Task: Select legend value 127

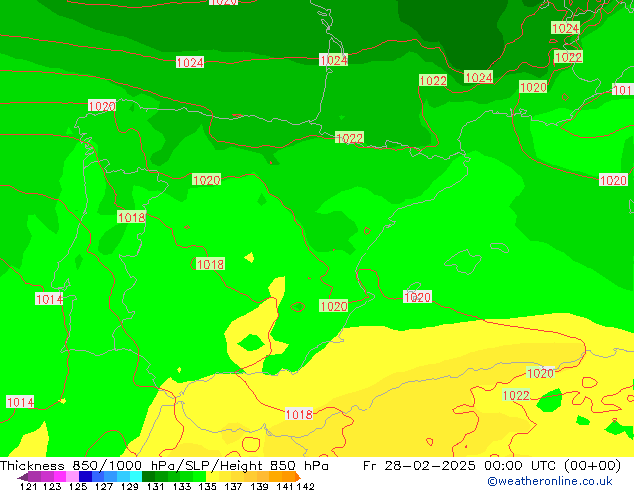Action: click(x=104, y=486)
